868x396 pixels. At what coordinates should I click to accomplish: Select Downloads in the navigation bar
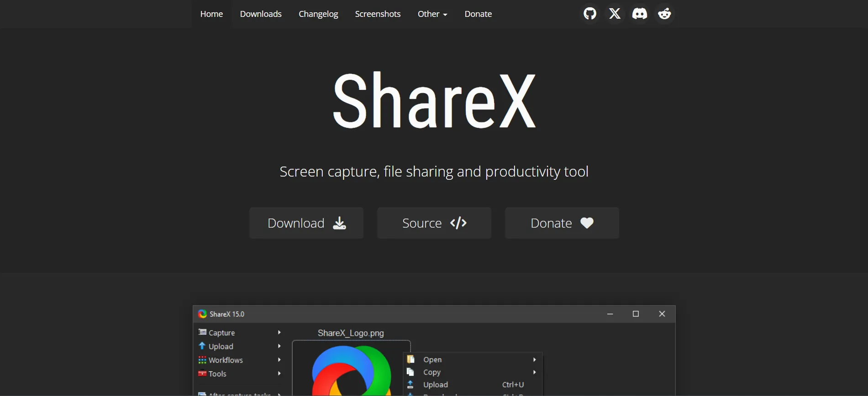[x=261, y=14]
